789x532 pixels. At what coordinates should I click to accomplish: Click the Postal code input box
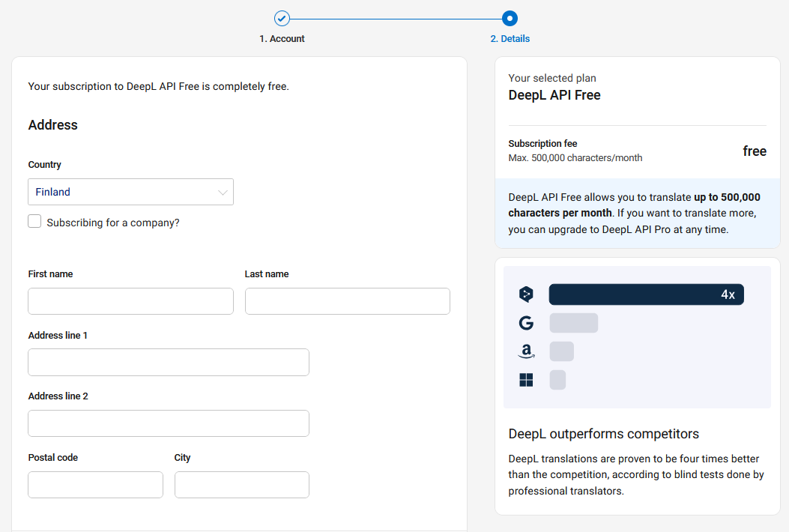click(95, 485)
